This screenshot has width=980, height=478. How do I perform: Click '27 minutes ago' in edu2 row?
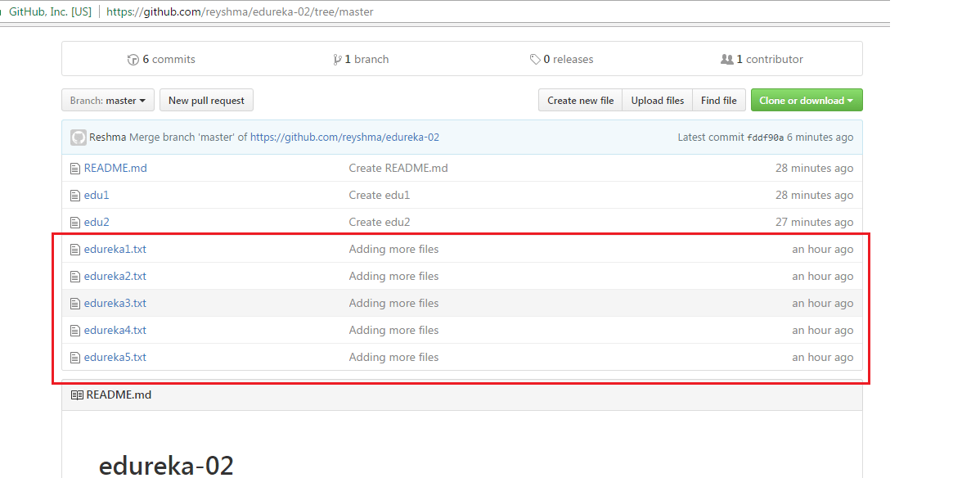[815, 222]
